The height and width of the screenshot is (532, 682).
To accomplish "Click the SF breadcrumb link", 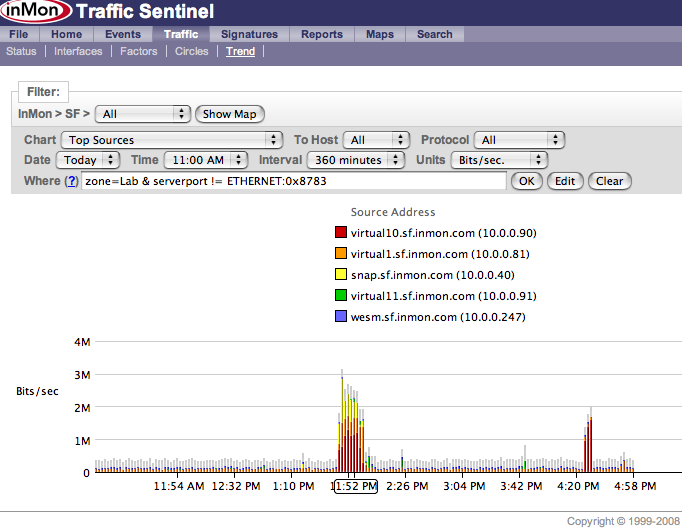I will tap(72, 114).
